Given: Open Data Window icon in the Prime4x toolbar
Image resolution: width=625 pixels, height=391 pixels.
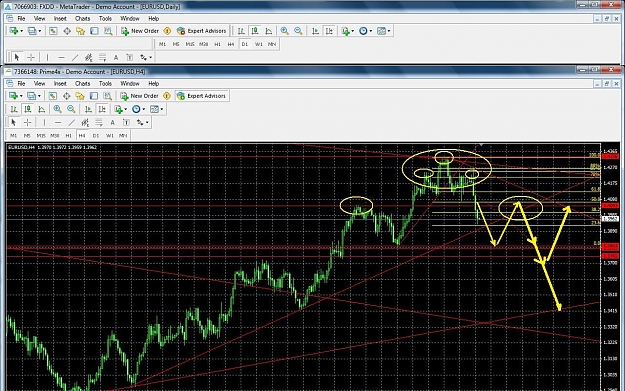Looking at the screenshot, I should (x=67, y=96).
